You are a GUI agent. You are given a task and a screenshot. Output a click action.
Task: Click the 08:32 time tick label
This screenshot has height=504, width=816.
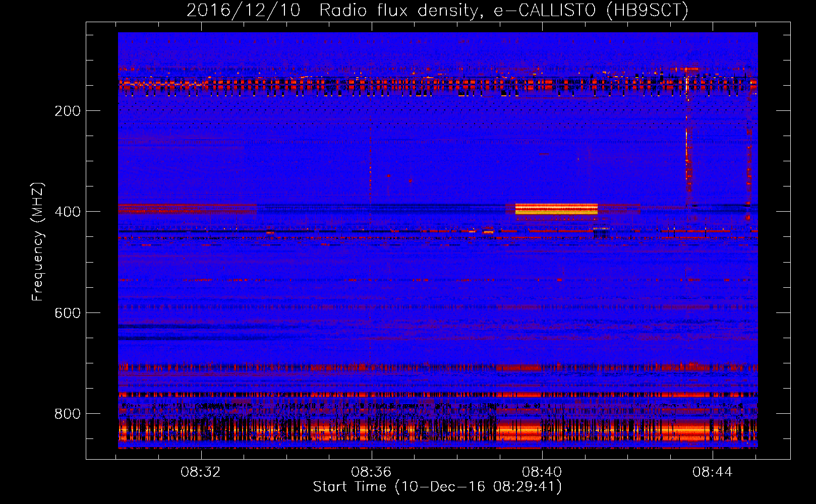201,472
